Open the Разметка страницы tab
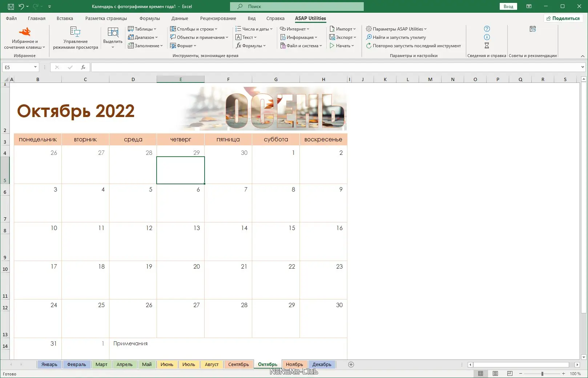This screenshot has width=588, height=378. [106, 18]
